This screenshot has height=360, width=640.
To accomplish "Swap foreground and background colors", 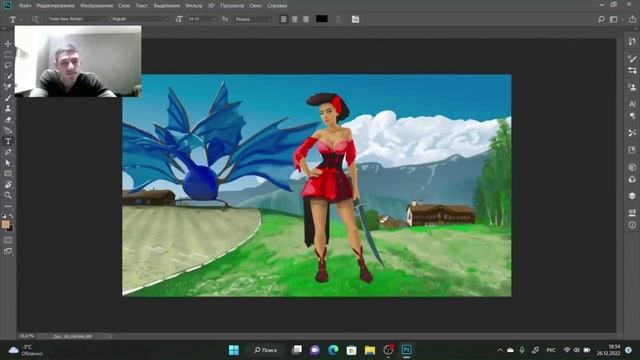I will (11, 216).
